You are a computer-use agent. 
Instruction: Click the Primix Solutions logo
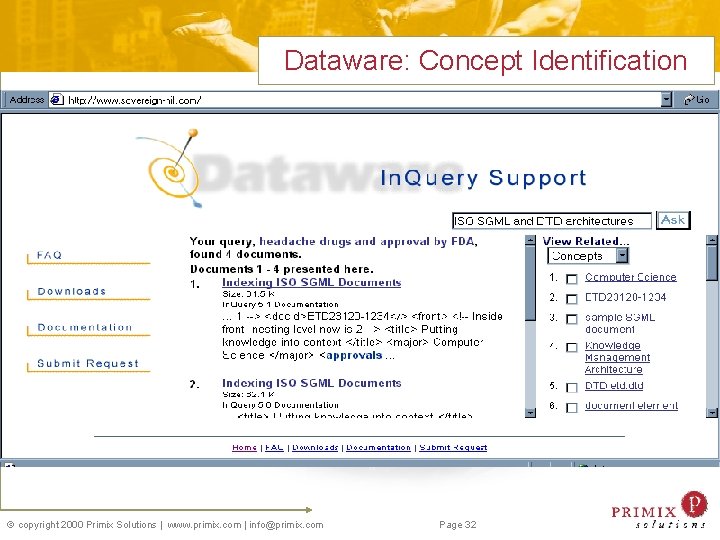(659, 510)
